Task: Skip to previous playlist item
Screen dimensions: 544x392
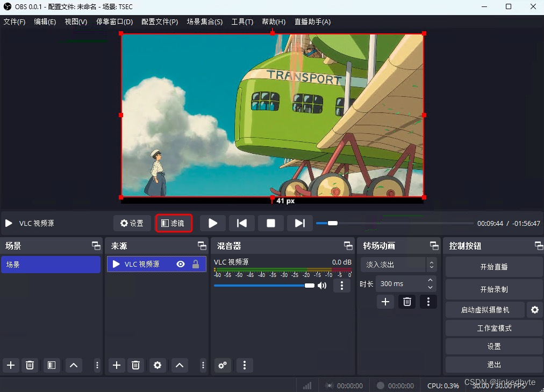Action: [242, 223]
